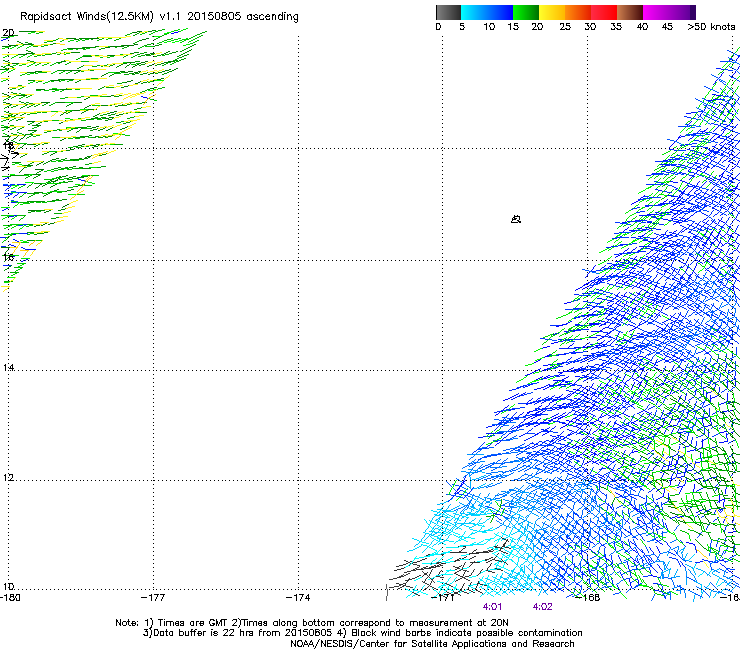740x650 pixels.
Task: Click longitude label -177
Action: coord(153,598)
